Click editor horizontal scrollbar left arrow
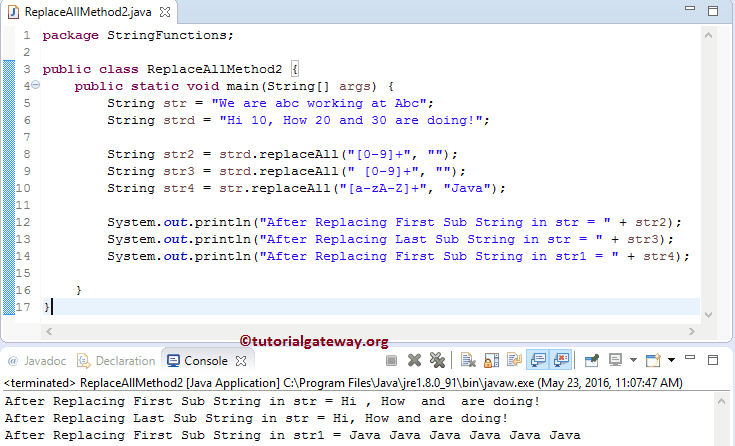The image size is (735, 446). pyautogui.click(x=49, y=331)
